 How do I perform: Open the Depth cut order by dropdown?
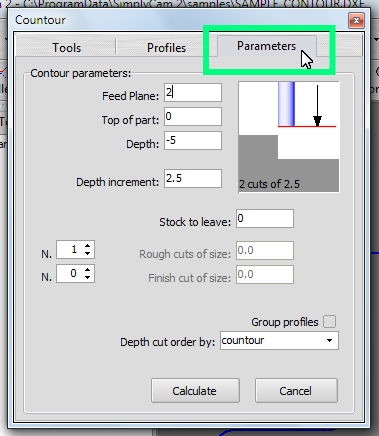tap(279, 340)
